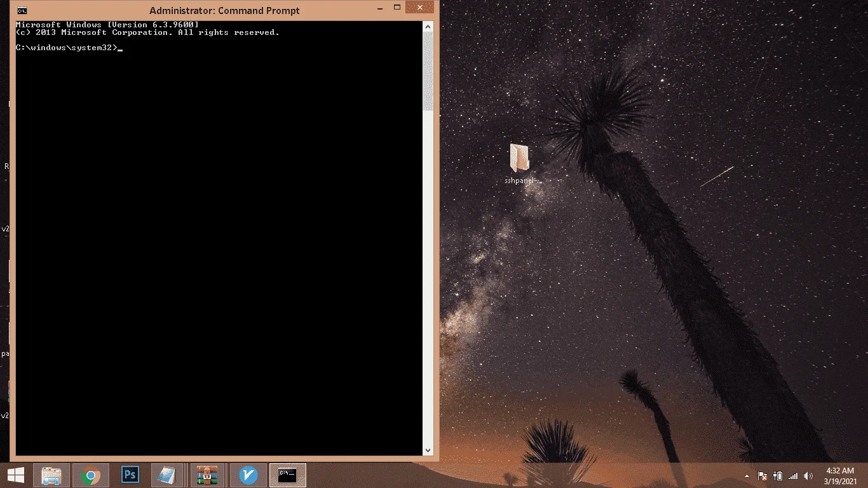Open the Action Center flag icon
Image resolution: width=868 pixels, height=488 pixels.
[x=762, y=475]
